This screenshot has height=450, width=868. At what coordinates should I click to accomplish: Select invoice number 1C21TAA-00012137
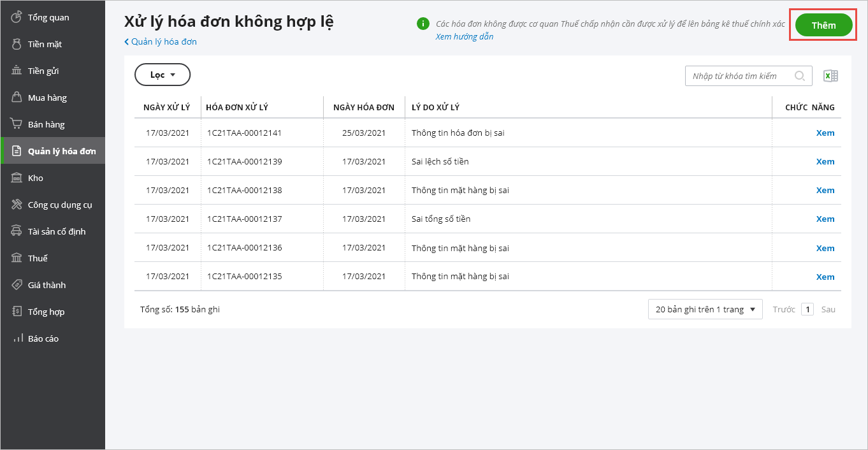click(244, 219)
